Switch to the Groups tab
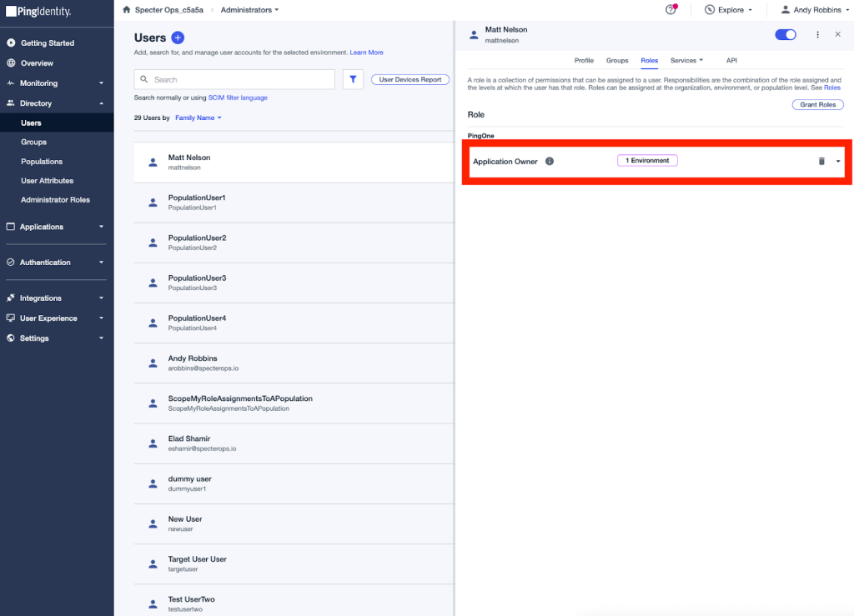The height and width of the screenshot is (616, 854). tap(617, 60)
